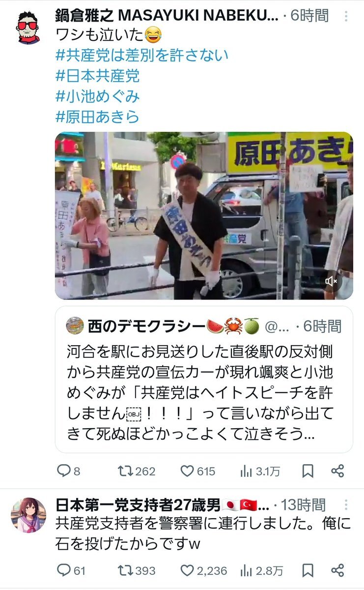
Task: View analytics icon showing 3.1万 views
Action: tap(247, 471)
